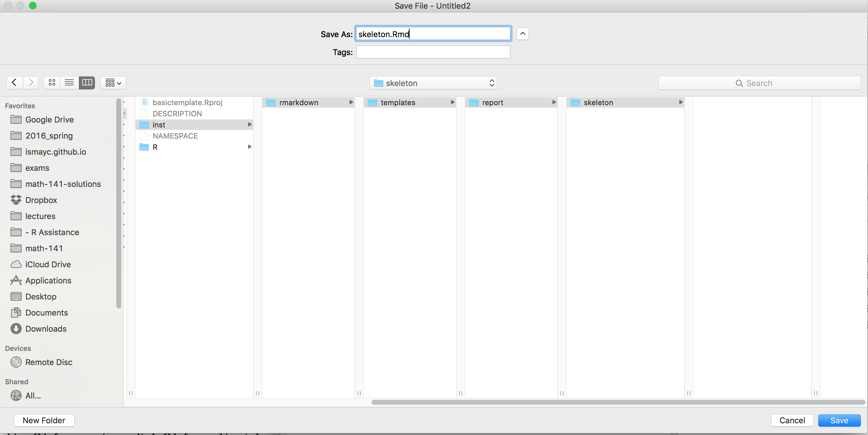Switch to column view
The image size is (868, 435).
pyautogui.click(x=87, y=83)
